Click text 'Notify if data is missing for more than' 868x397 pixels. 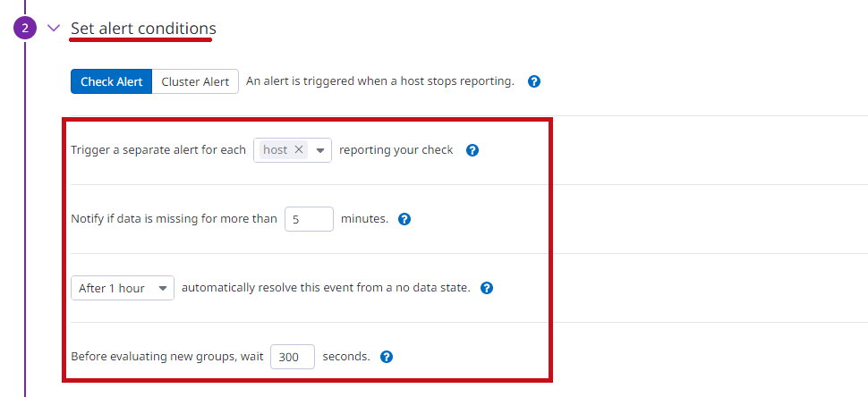[x=174, y=219]
